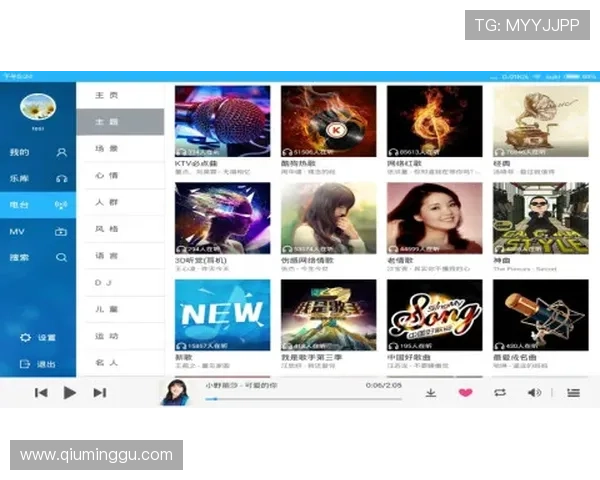600x480 pixels.
Task: Select the DJ category
Action: click(121, 282)
